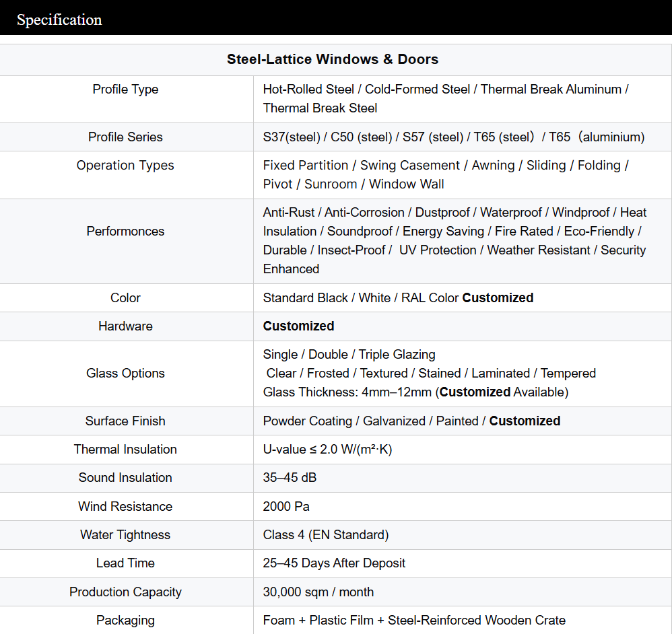672x634 pixels.
Task: Select the Class 4 (EN Standard) value
Action: click(x=326, y=535)
